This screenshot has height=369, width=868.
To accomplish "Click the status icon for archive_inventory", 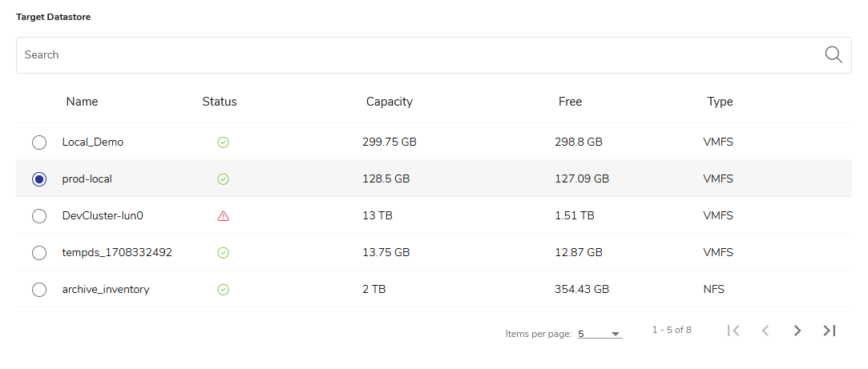I will point(224,290).
